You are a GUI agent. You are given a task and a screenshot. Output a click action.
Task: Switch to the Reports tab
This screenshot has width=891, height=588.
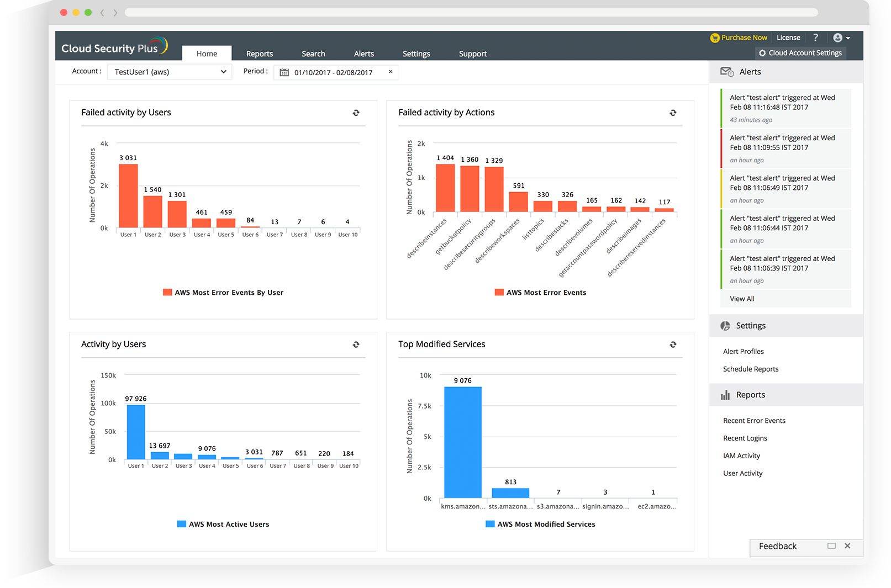(260, 53)
